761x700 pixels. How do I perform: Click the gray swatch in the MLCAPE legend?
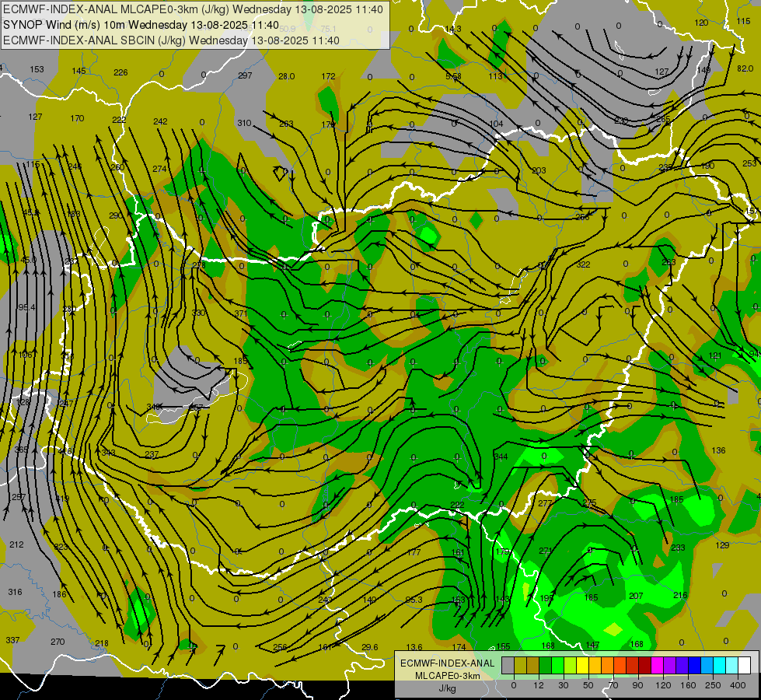click(508, 665)
